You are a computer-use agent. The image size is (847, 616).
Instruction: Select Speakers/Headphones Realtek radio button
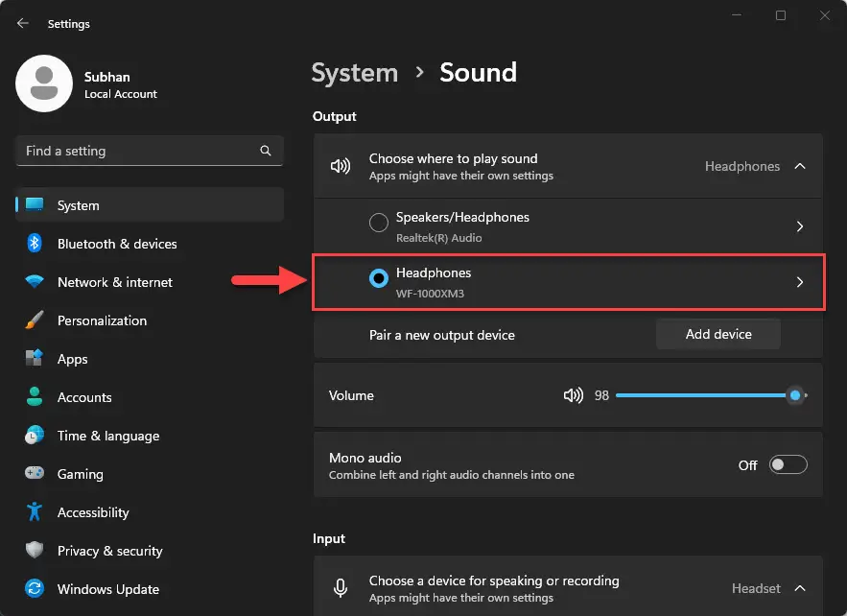[x=379, y=222]
